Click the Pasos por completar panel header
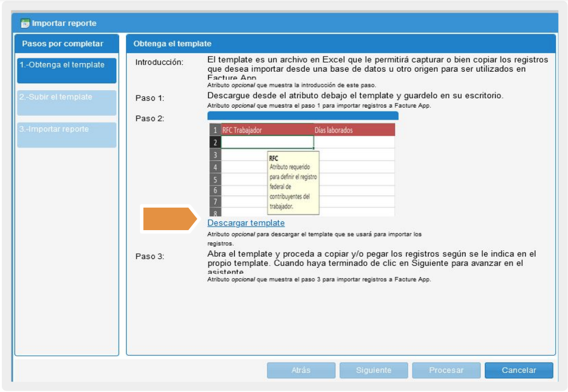The image size is (568, 392). [x=67, y=43]
